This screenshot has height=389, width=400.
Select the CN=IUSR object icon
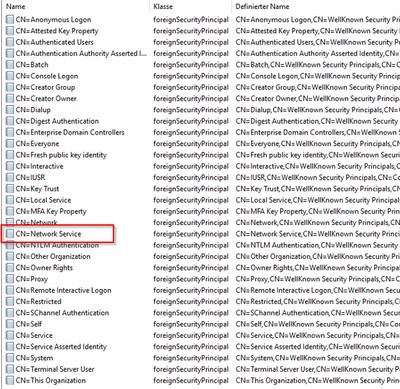(x=10, y=178)
